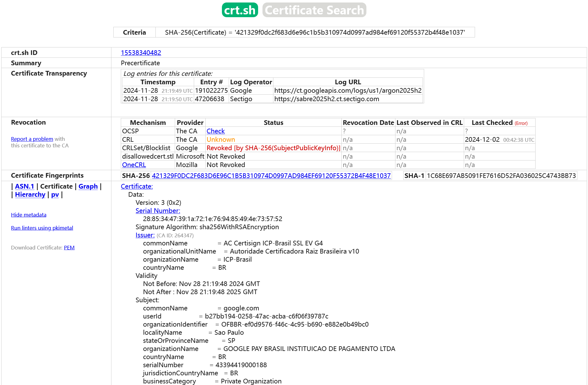
Task: Click the Last Observed in CRL header
Action: [429, 123]
